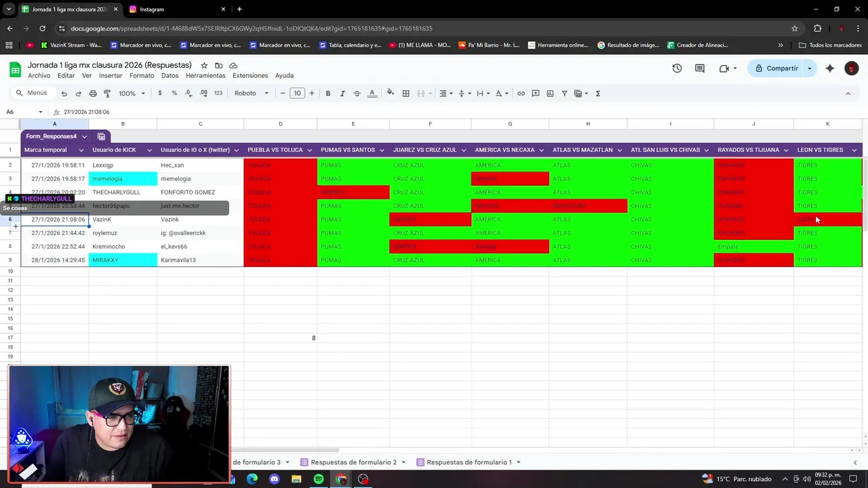Image resolution: width=868 pixels, height=488 pixels.
Task: Open the Extensiones menu
Action: pyautogui.click(x=250, y=75)
